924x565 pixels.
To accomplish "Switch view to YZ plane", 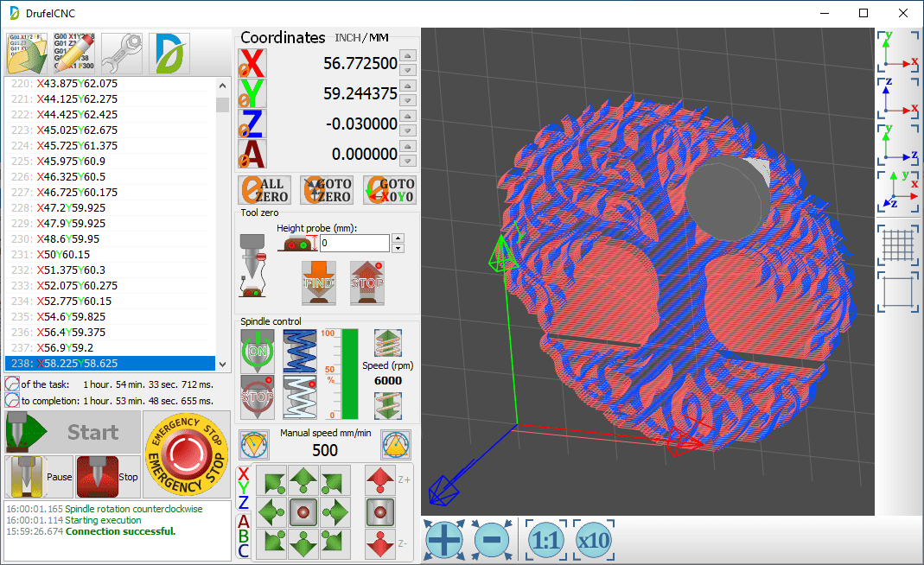I will click(x=898, y=144).
